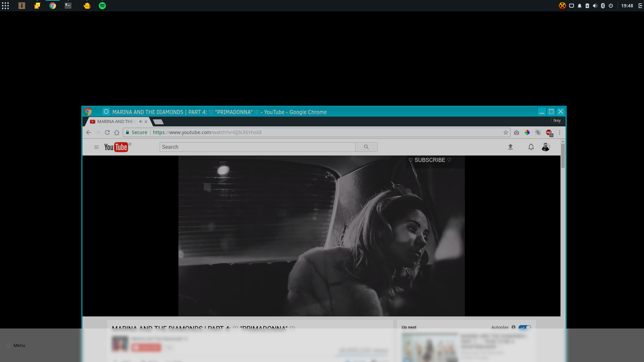Launch Spotify from the top panel

coord(102,6)
